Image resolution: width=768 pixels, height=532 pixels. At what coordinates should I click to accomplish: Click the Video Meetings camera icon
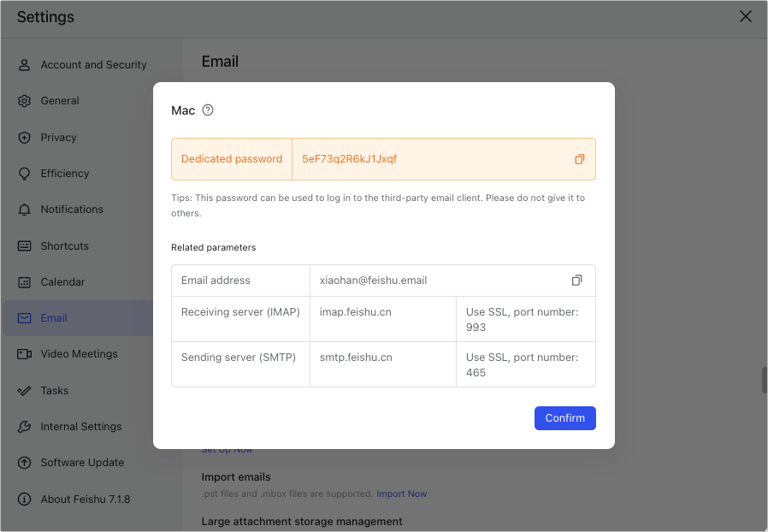(24, 354)
